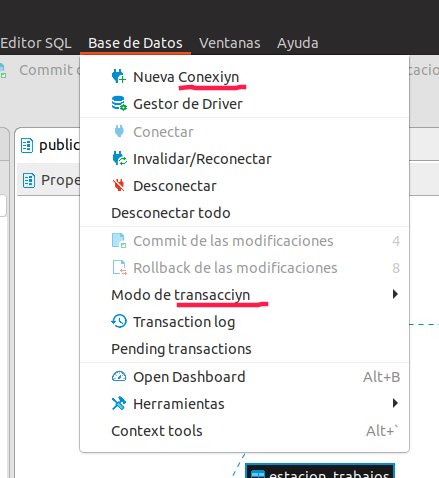Choose Invalidar/Reconectar entry text
Image resolution: width=439 pixels, height=478 pixels.
tap(202, 159)
